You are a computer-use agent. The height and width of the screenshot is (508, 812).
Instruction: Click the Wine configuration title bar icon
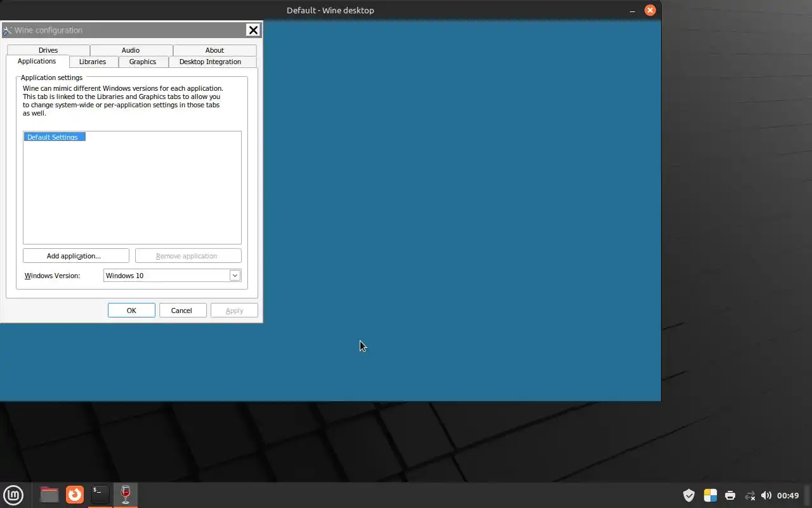coord(8,30)
